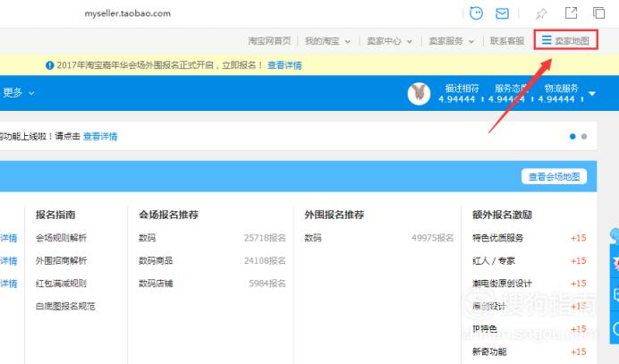Click the pin icon in top bar
The height and width of the screenshot is (364, 619).
[x=541, y=13]
